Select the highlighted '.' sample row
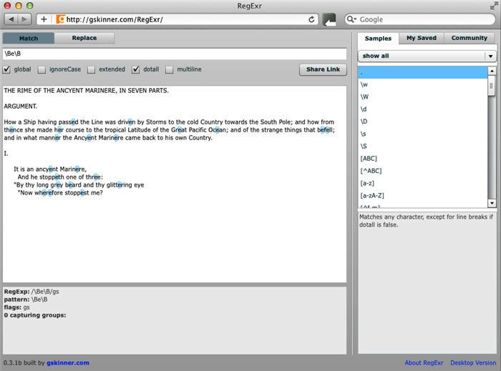Viewport: 501px width, 371px height. coord(423,72)
